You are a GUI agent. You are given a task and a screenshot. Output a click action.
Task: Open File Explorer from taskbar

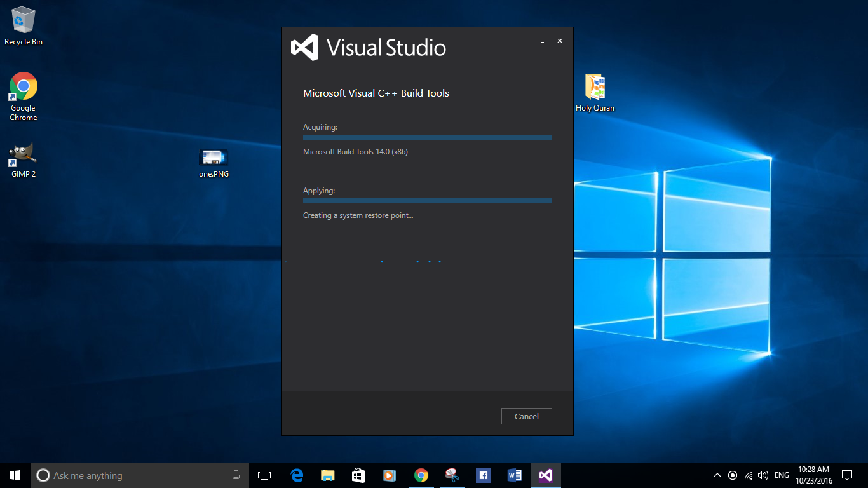click(328, 475)
